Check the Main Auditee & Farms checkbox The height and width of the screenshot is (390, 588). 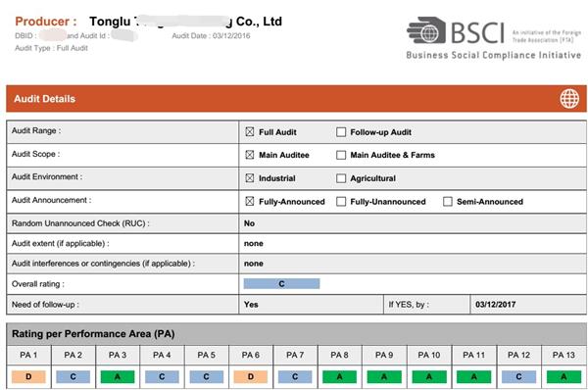point(341,155)
